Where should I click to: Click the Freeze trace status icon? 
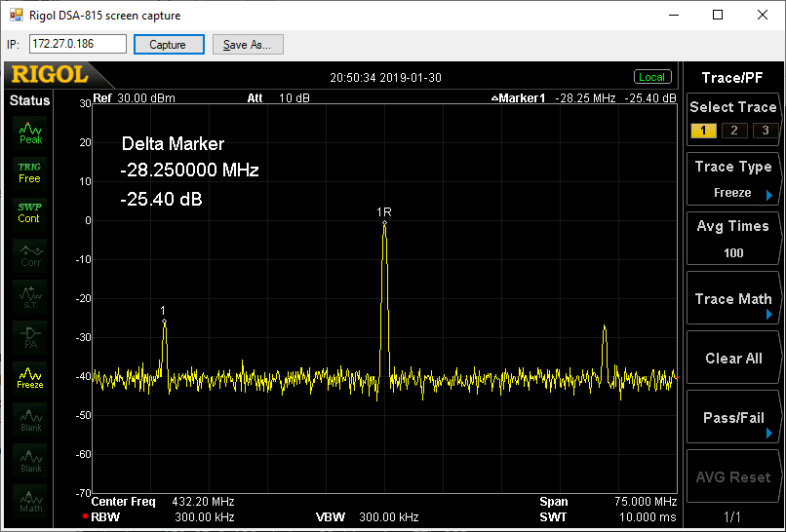tap(30, 378)
